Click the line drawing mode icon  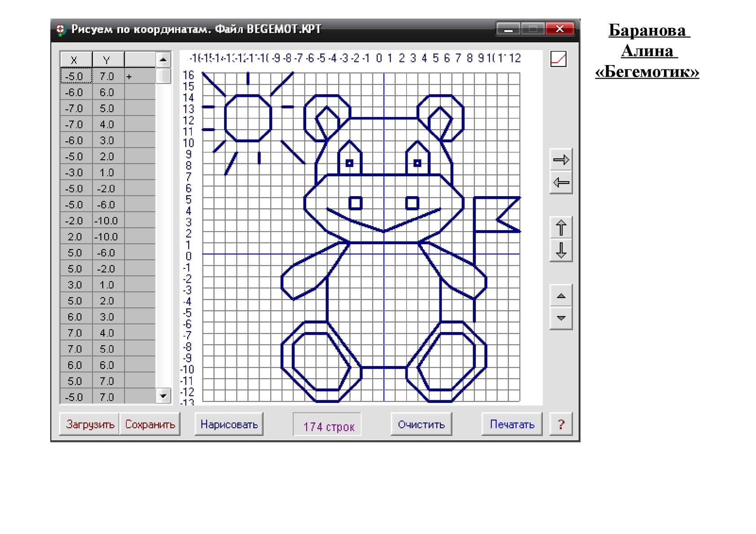(558, 59)
